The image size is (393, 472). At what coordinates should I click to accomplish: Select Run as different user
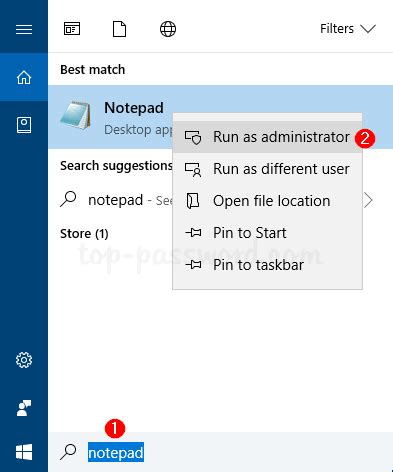(x=267, y=169)
